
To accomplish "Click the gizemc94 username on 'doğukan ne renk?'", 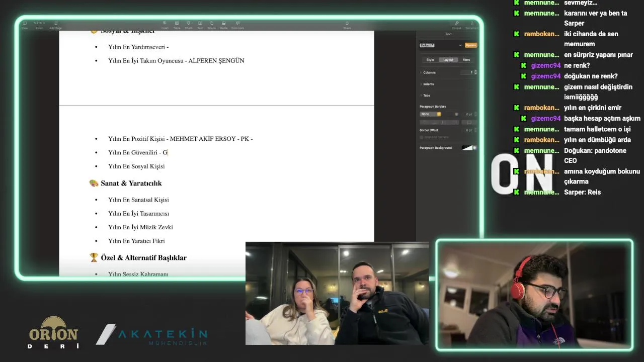I will [x=546, y=76].
